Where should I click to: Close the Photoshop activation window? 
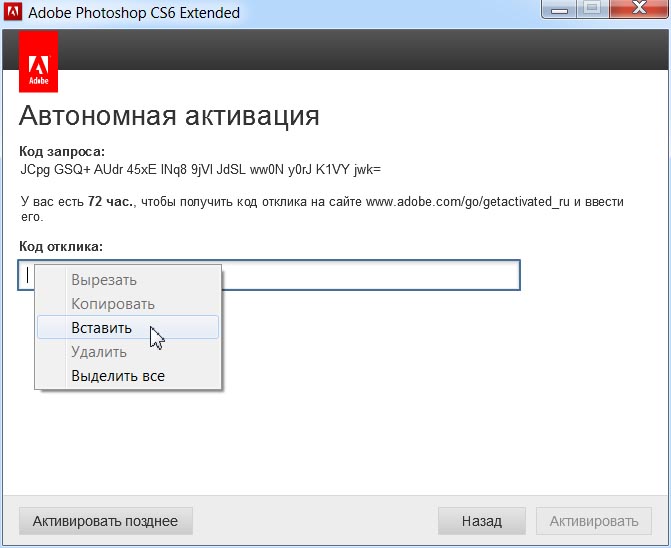click(639, 9)
